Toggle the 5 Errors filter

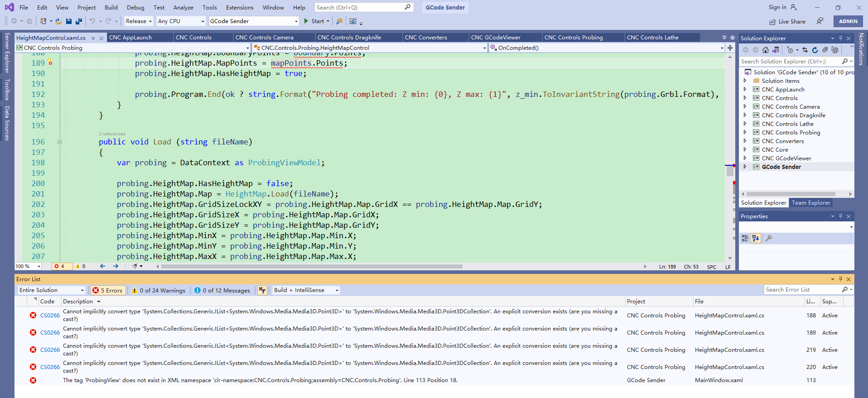tap(108, 290)
